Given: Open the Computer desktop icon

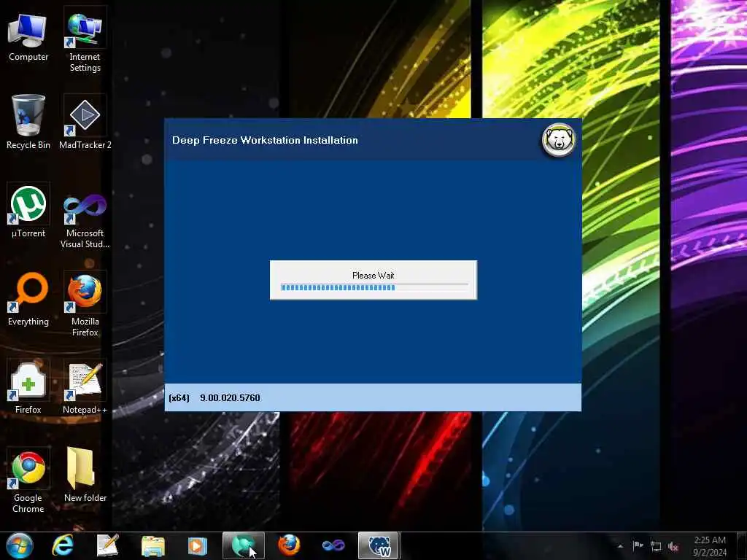Looking at the screenshot, I should pos(28,38).
